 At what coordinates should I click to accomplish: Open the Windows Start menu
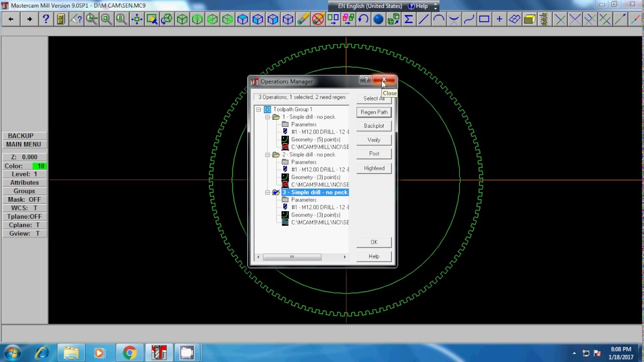pyautogui.click(x=12, y=353)
